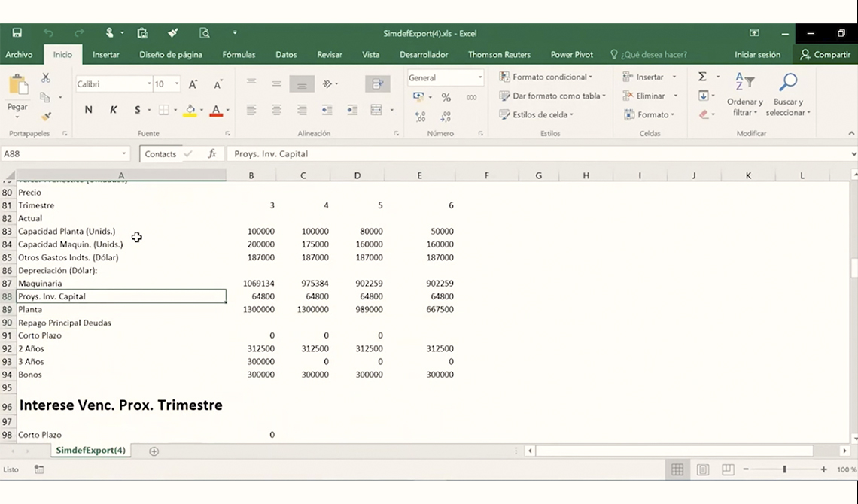The image size is (858, 504).
Task: Increase indent in cell
Action: [352, 110]
